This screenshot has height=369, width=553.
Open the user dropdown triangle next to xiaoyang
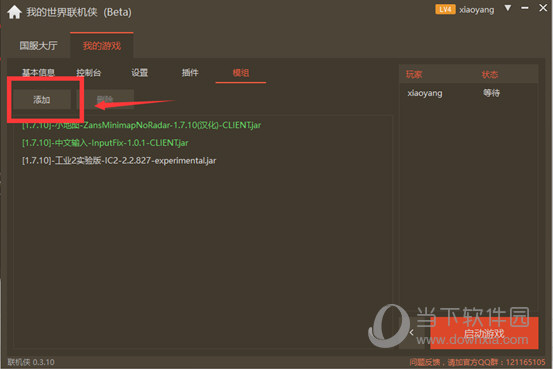[508, 8]
